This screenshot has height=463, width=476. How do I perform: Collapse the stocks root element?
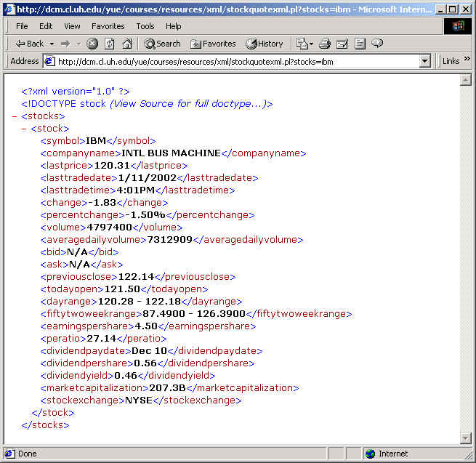pyautogui.click(x=15, y=116)
